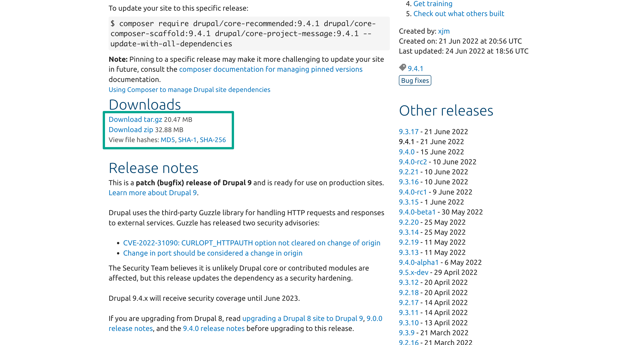Open the Download tar.gz link
Image resolution: width=644 pixels, height=345 pixels.
(x=135, y=120)
